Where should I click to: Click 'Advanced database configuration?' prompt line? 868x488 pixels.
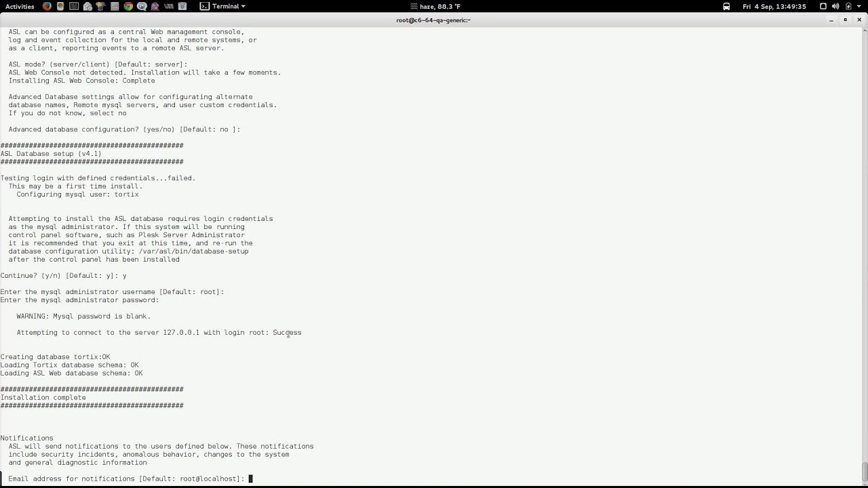124,129
